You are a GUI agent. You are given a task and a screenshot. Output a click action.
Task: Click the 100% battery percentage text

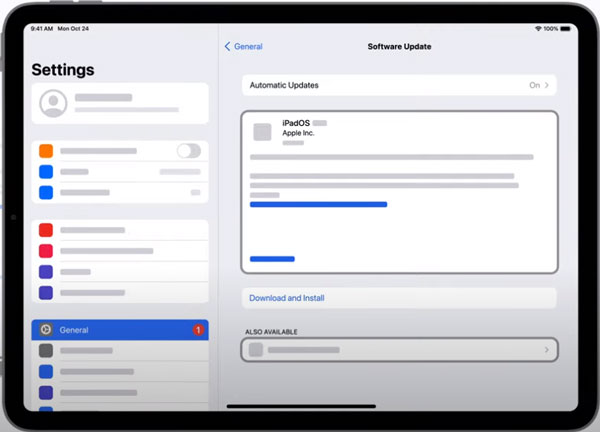pos(551,29)
